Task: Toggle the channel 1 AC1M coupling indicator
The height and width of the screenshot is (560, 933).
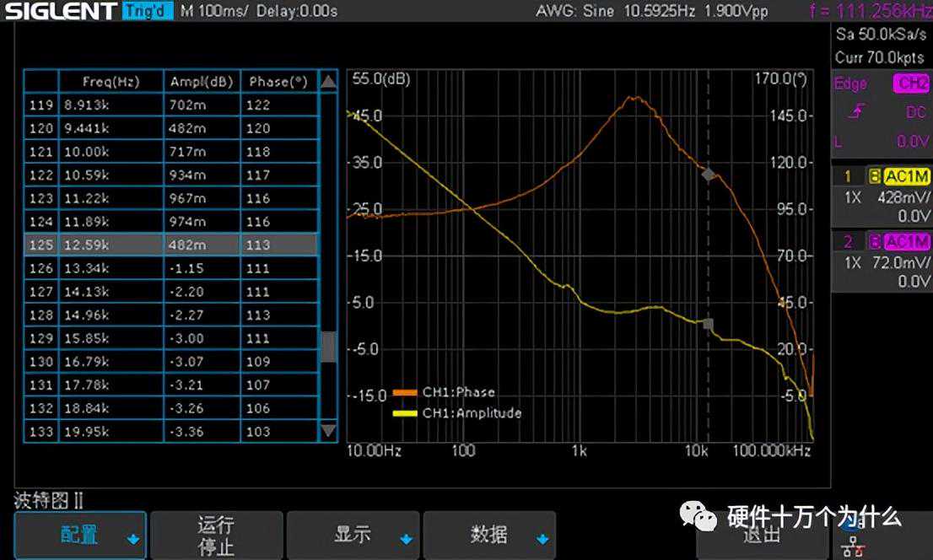Action: click(906, 176)
